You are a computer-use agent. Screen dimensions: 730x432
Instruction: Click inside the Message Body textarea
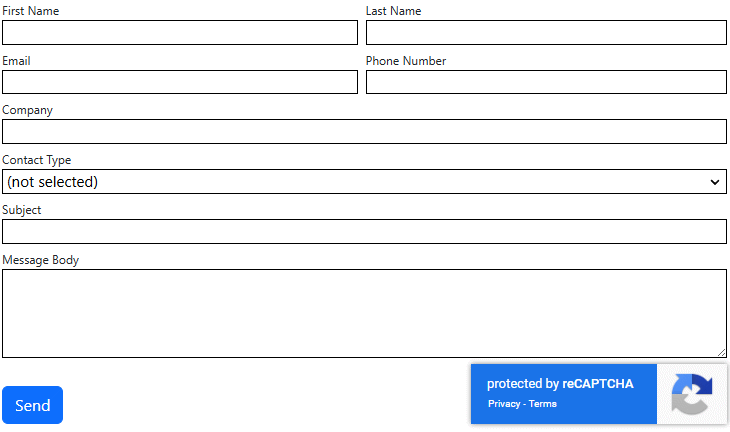click(364, 313)
